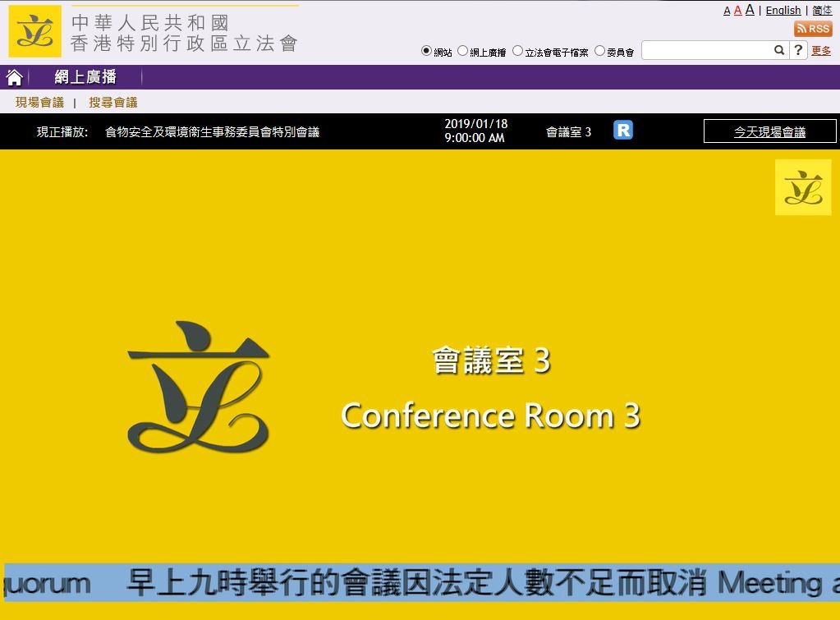Open the question mark help icon
Viewport: 840px width, 620px height.
click(797, 50)
